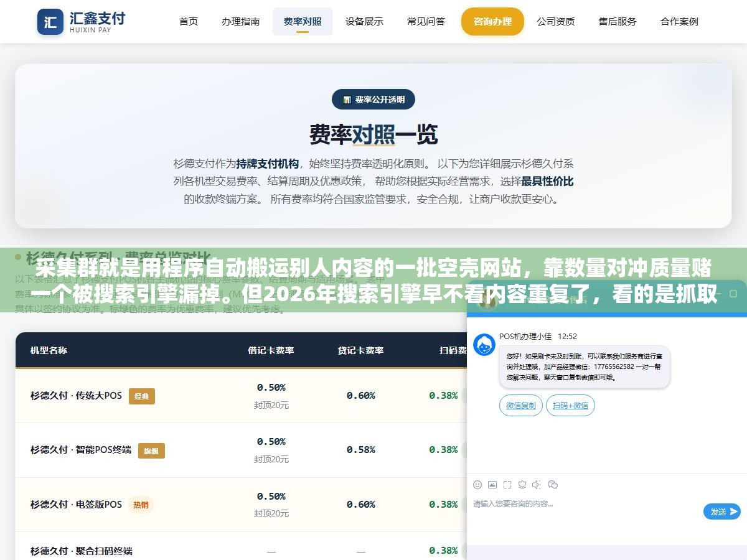747x560 pixels.
Task: Click 杉德久付 · 聚合扫码终端 row name
Action: (x=81, y=551)
